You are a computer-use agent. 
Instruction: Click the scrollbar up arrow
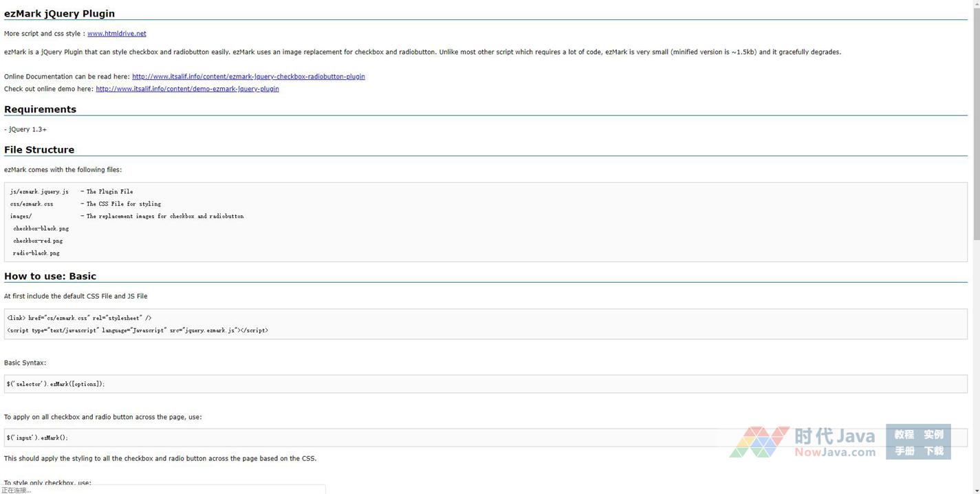tap(976, 4)
